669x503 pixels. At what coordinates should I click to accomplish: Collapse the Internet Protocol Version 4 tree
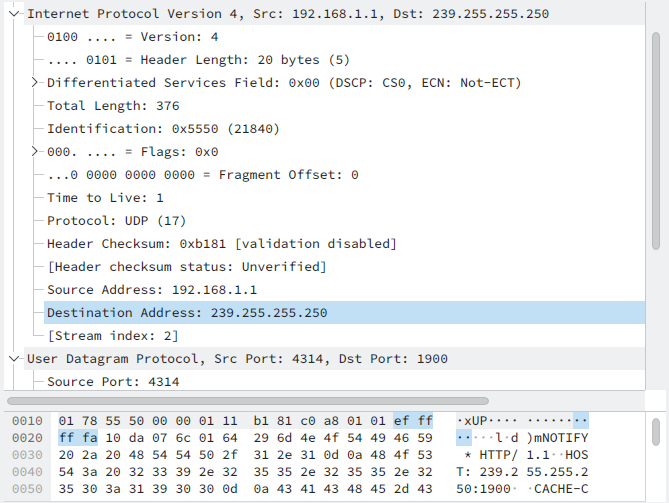(14, 14)
